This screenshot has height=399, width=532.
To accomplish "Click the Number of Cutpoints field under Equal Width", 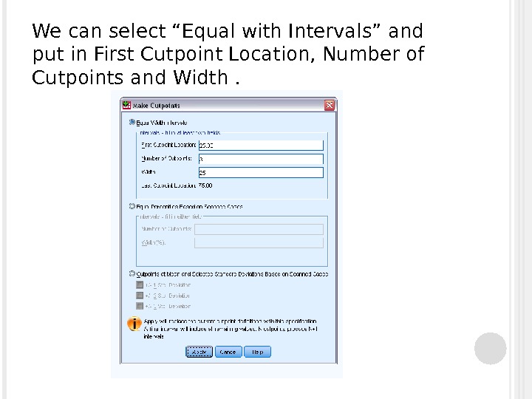I will tap(261, 159).
